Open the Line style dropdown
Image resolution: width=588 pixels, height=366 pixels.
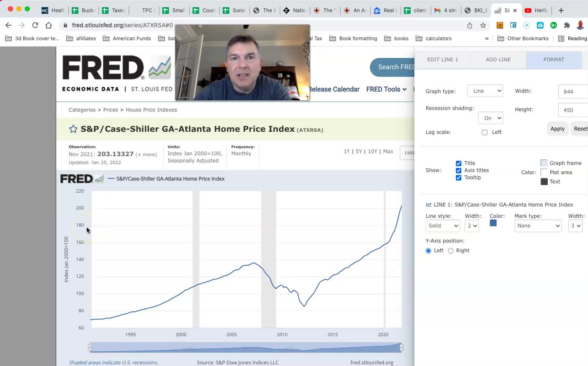(443, 226)
